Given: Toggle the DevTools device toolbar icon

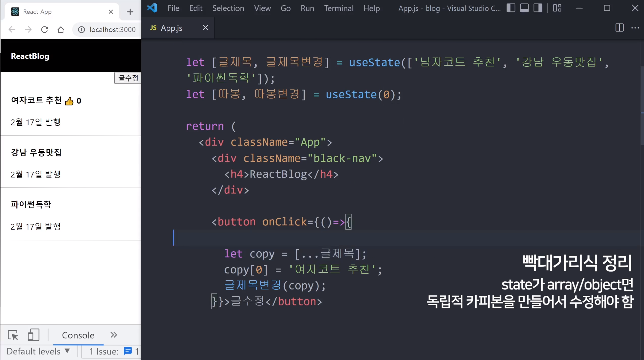Looking at the screenshot, I should pos(33,335).
